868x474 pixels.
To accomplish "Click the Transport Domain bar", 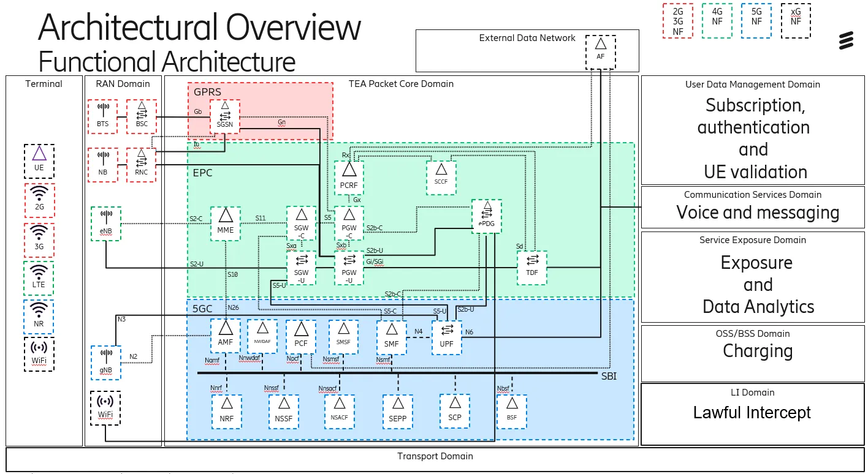I will [435, 459].
